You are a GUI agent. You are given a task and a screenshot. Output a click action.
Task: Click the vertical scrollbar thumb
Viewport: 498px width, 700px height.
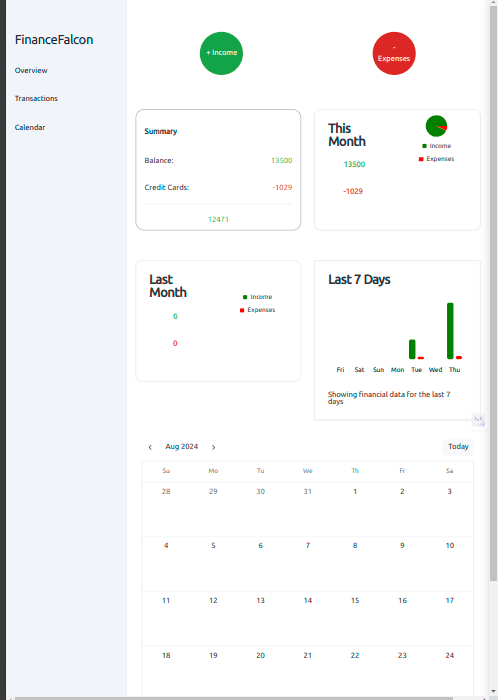[493, 292]
